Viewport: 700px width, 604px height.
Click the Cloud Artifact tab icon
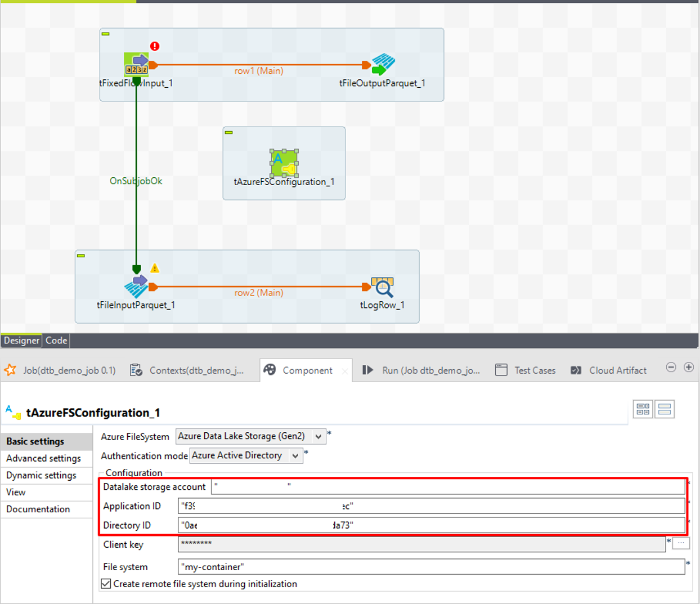point(576,370)
